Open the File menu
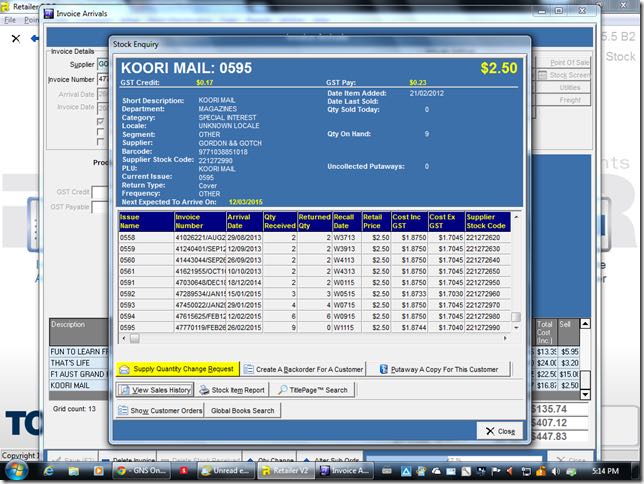This screenshot has height=484, width=644. (x=10, y=19)
